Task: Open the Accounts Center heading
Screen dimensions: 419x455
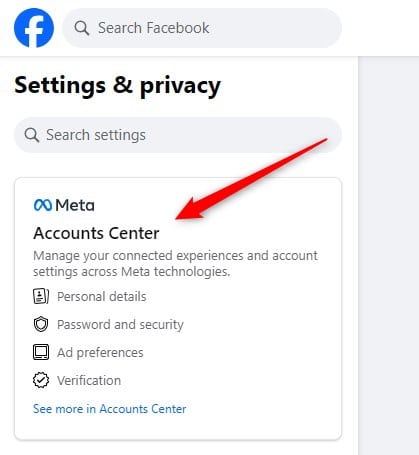Action: point(96,233)
